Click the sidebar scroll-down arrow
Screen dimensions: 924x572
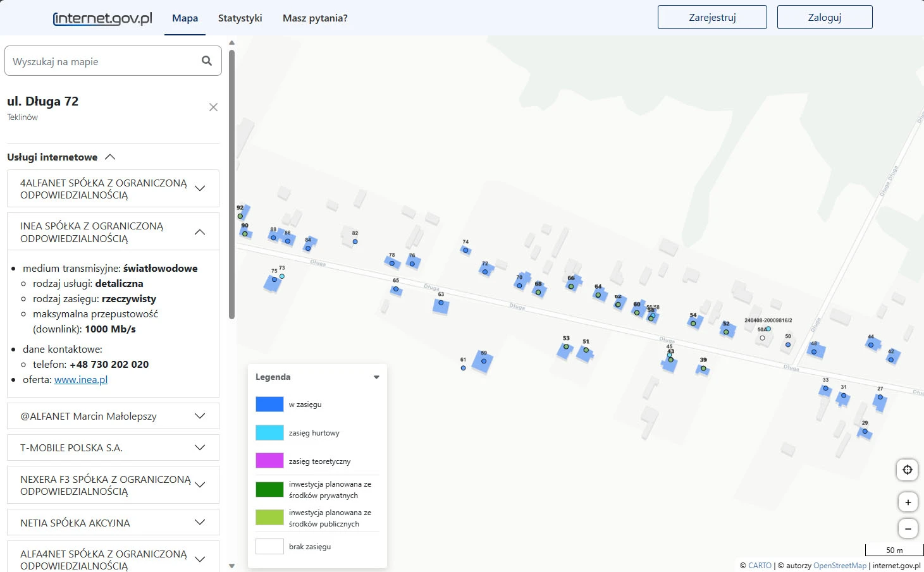tap(231, 566)
